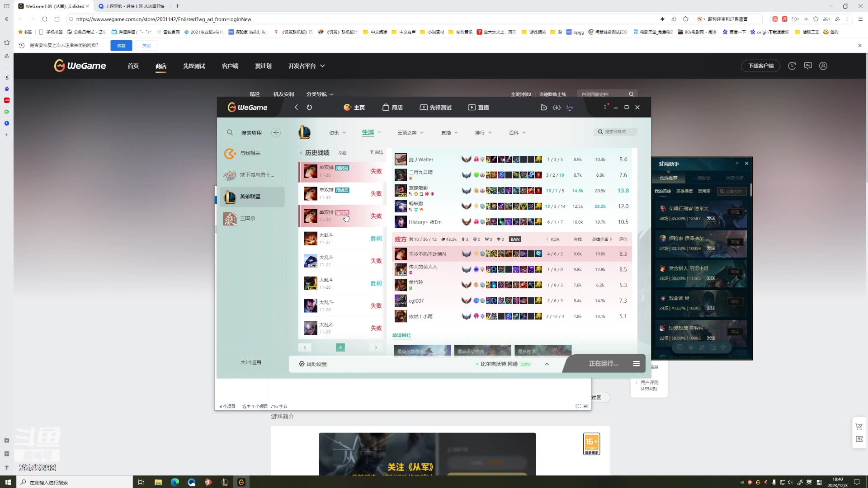868x488 pixels.
Task: Switch to 英雄梯度 tab in 对局助手
Action: pos(684,191)
